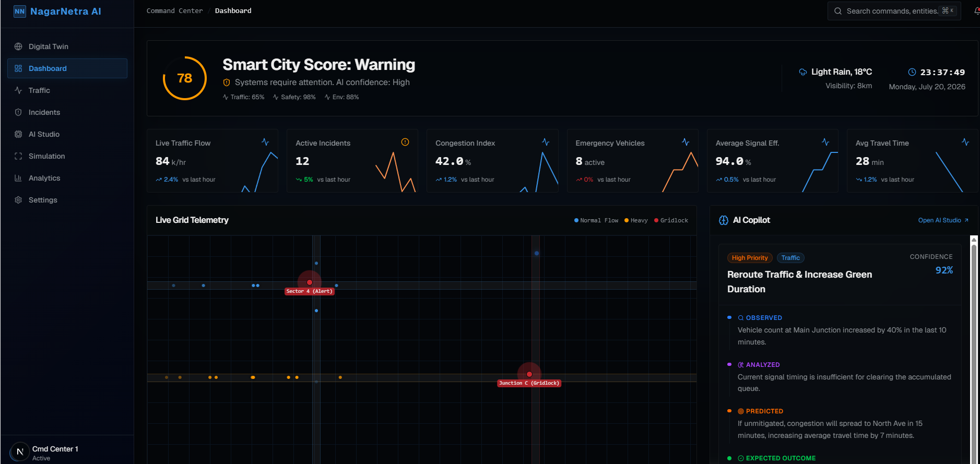980x464 pixels.
Task: Click the Active Incidents alert icon
Action: click(405, 142)
